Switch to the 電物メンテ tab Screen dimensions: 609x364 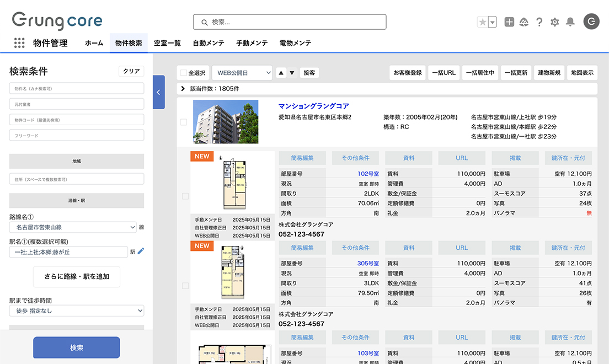click(296, 43)
